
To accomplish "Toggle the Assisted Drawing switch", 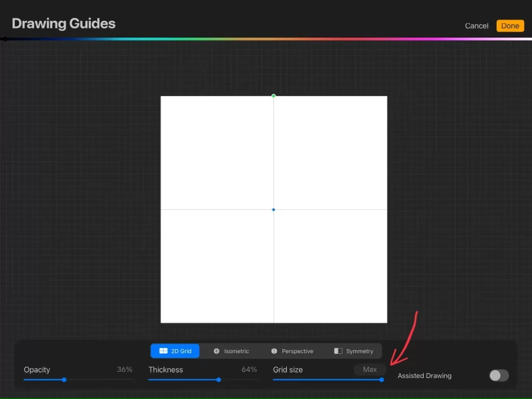I will 499,375.
